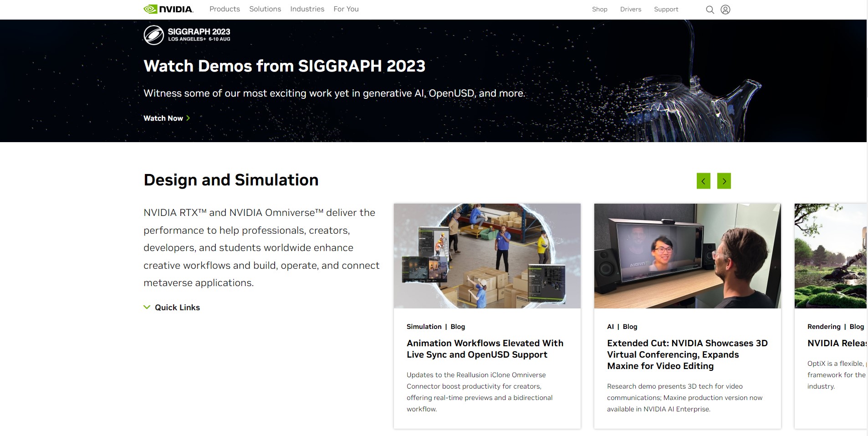Go to next carousel slide arrow
The image size is (868, 436).
pos(724,181)
